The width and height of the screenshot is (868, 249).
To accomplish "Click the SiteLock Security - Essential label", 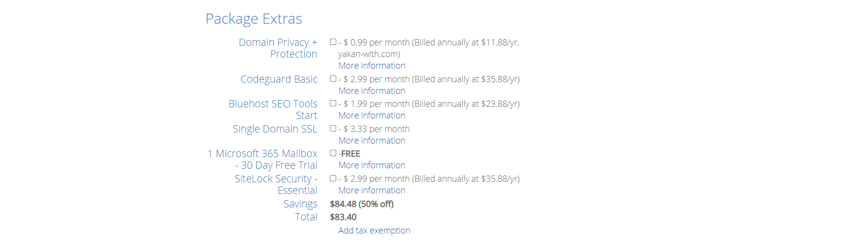I will (276, 184).
